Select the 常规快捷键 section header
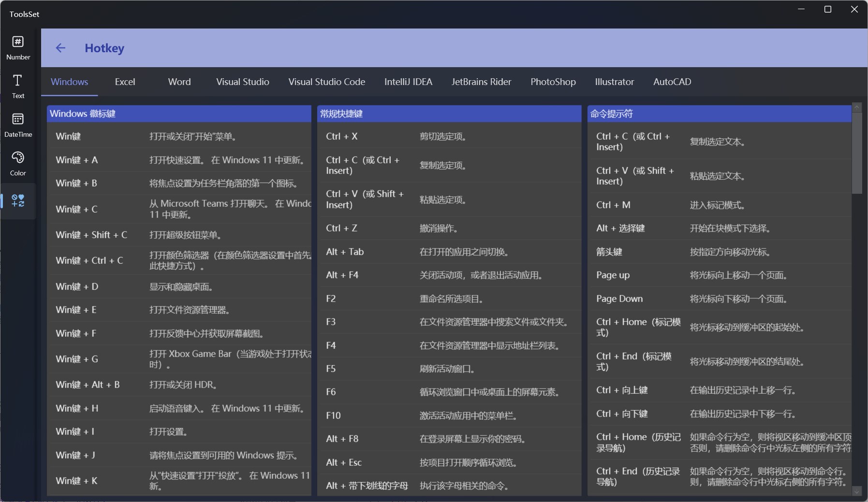 point(449,114)
